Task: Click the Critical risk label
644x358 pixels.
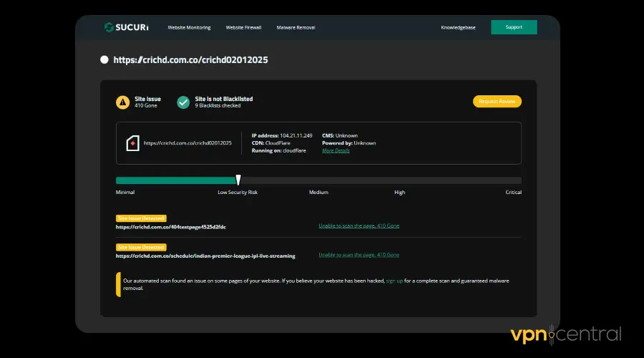Action: [513, 193]
